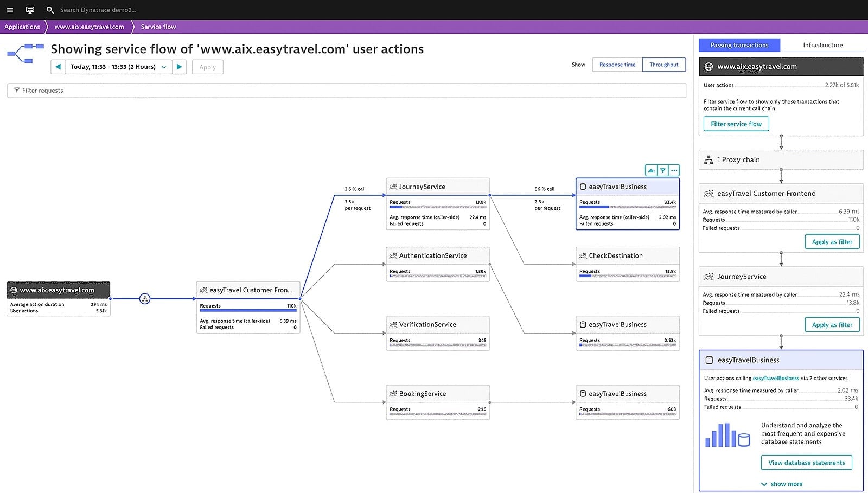Show Throughput view

(664, 65)
